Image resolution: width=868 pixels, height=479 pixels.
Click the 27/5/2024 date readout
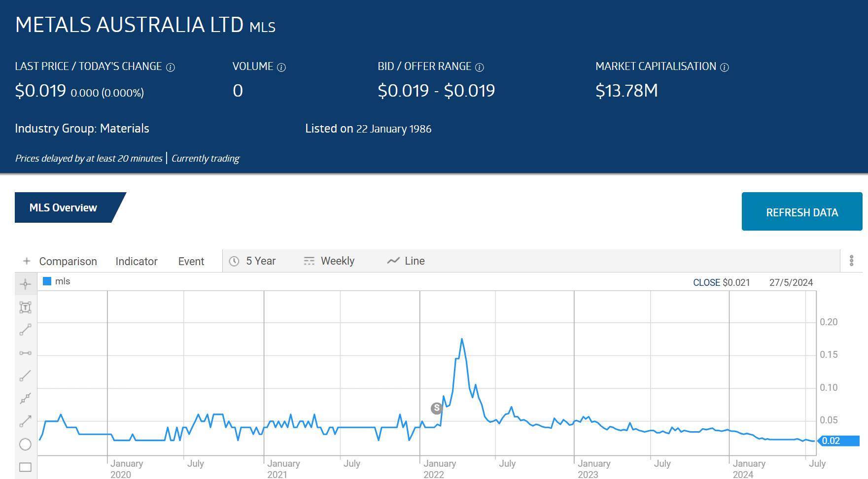791,282
